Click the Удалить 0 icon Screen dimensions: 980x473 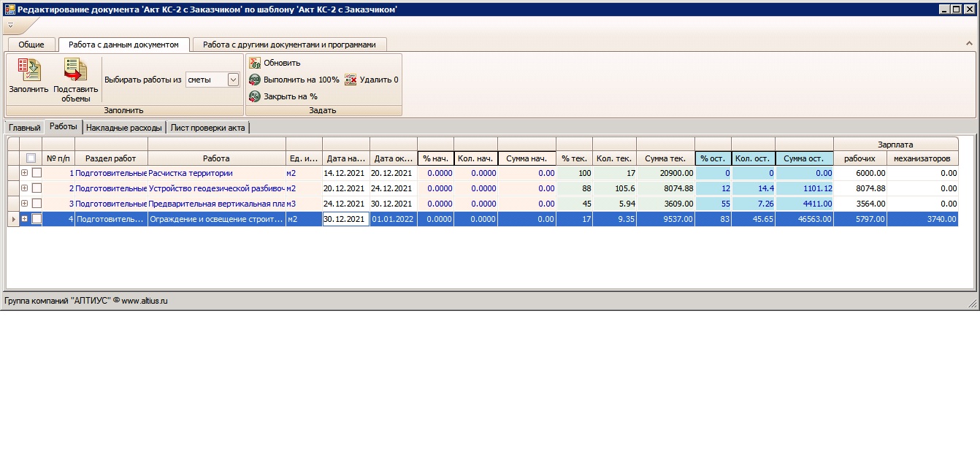[351, 80]
